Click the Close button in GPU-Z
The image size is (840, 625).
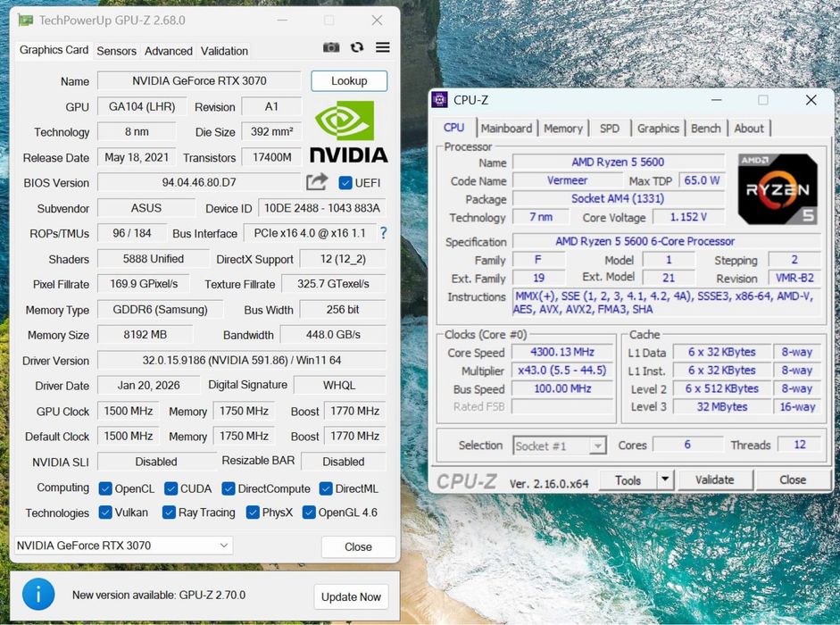pyautogui.click(x=358, y=546)
